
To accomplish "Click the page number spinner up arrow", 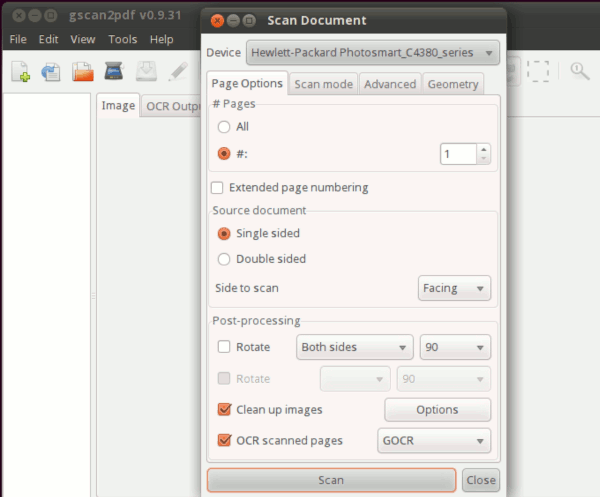I will click(x=484, y=150).
